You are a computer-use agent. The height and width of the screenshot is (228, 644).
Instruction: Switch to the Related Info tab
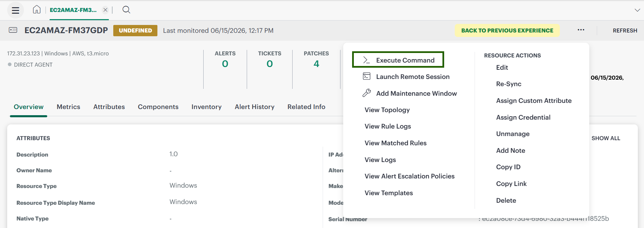pyautogui.click(x=306, y=107)
